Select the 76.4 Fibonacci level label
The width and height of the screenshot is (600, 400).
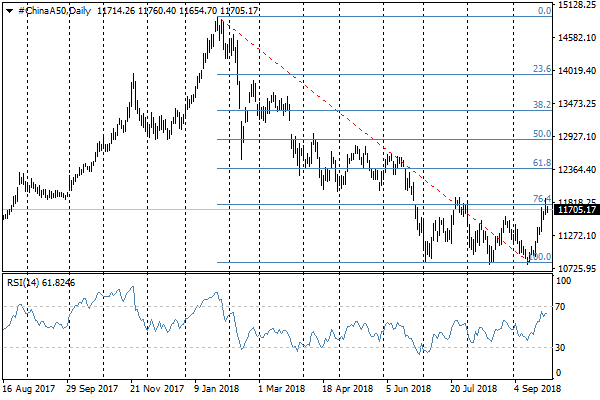click(542, 199)
